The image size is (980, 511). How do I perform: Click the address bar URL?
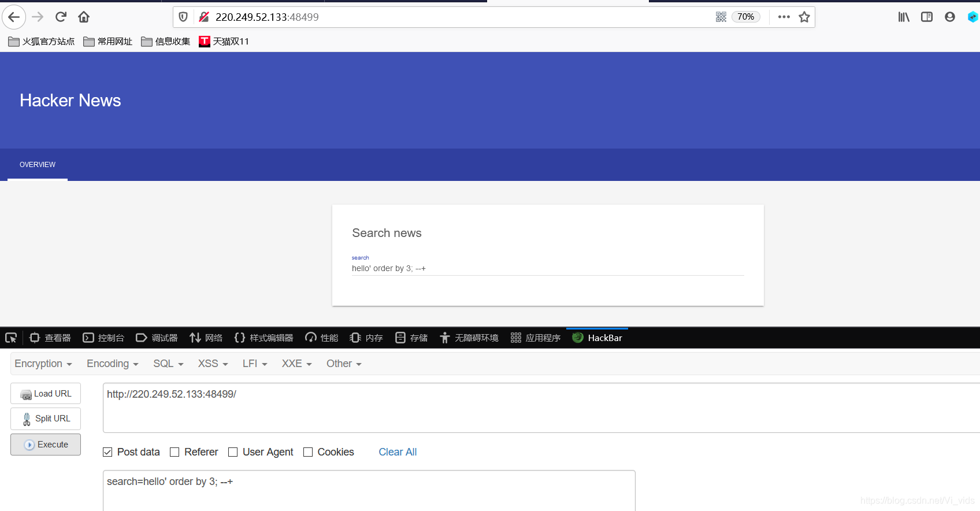[267, 17]
